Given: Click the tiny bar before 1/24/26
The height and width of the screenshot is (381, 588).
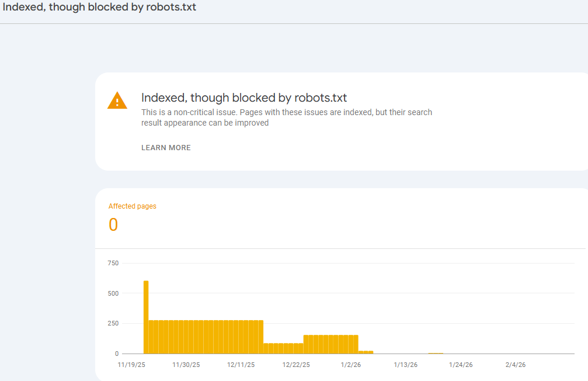Looking at the screenshot, I should point(436,353).
